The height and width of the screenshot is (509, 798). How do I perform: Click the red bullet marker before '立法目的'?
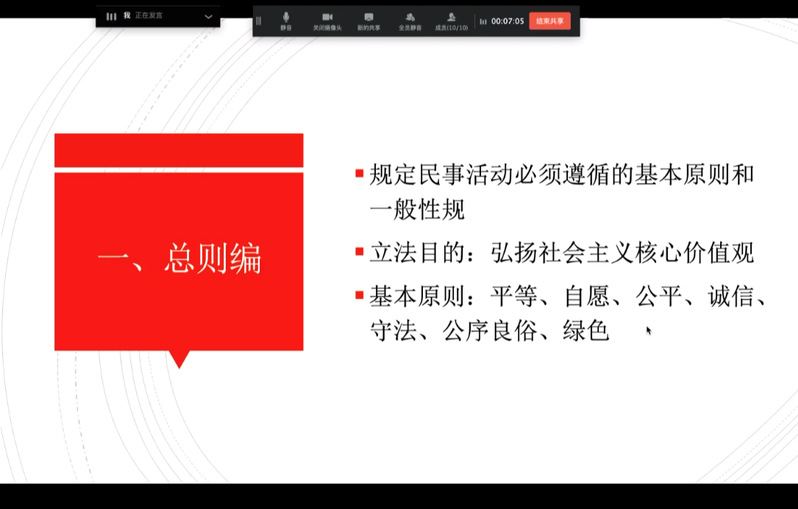coord(359,252)
